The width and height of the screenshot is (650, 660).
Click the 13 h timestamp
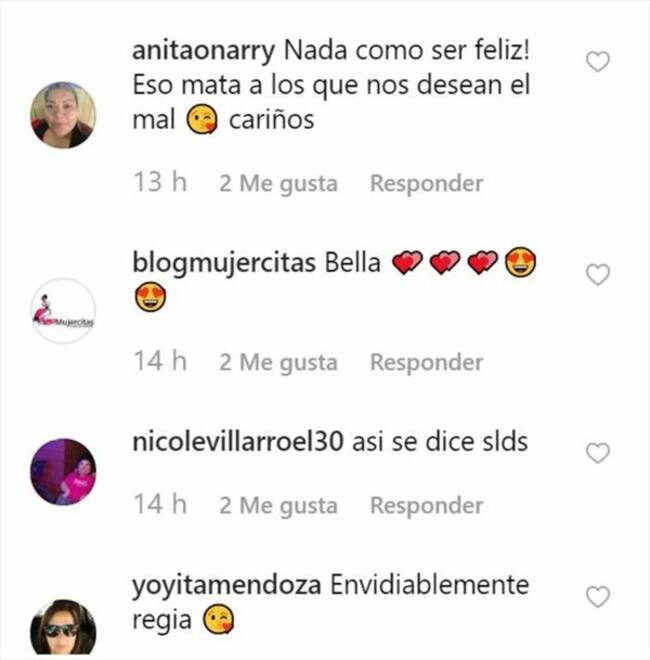[x=160, y=182]
